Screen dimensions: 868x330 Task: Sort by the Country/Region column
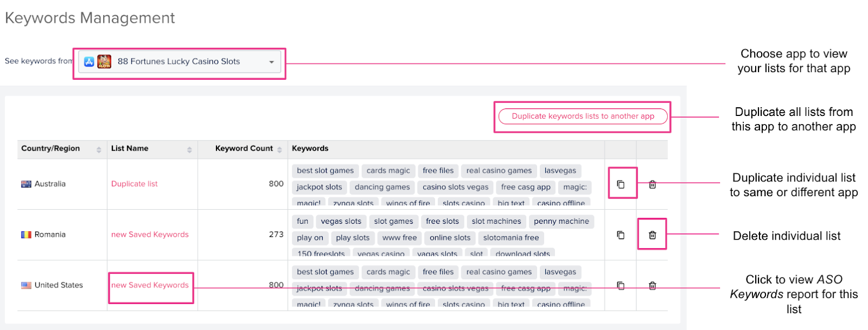click(99, 150)
